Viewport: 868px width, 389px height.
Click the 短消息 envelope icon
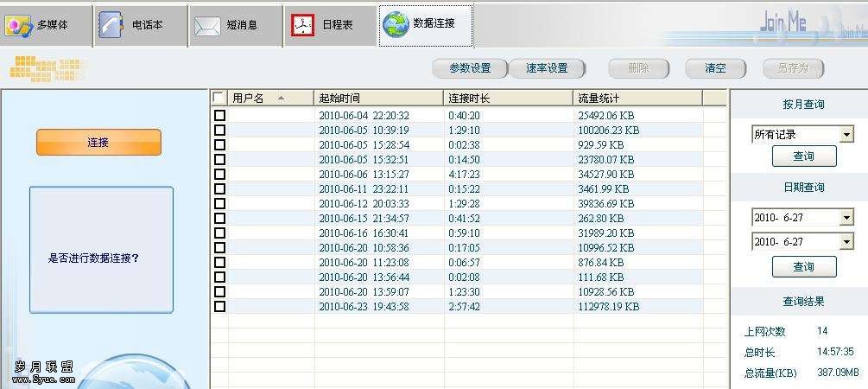[207, 25]
